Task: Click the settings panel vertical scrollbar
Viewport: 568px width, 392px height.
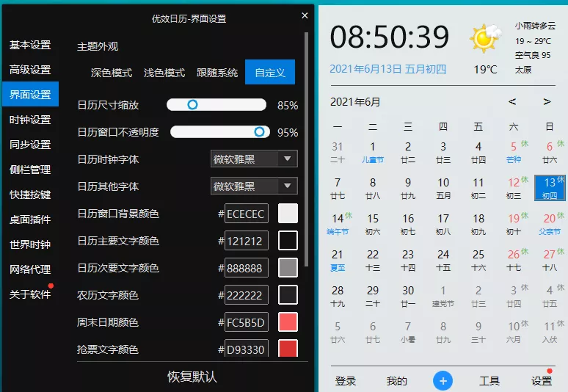Action: point(307,149)
